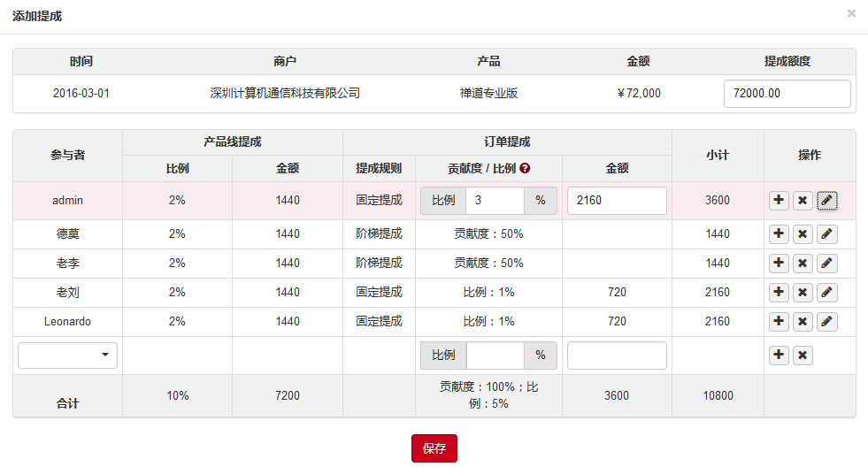The image size is (868, 474).
Task: Edit the Leonardo row with pencil icon
Action: point(826,322)
